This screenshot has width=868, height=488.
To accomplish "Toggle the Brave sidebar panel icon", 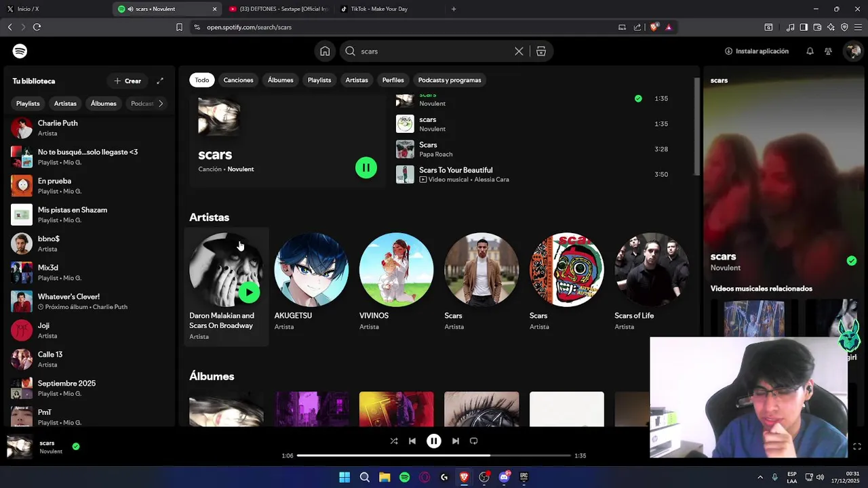I will click(804, 27).
